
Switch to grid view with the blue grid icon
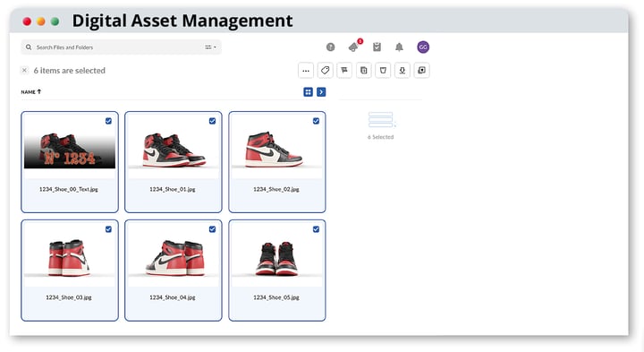tap(308, 92)
